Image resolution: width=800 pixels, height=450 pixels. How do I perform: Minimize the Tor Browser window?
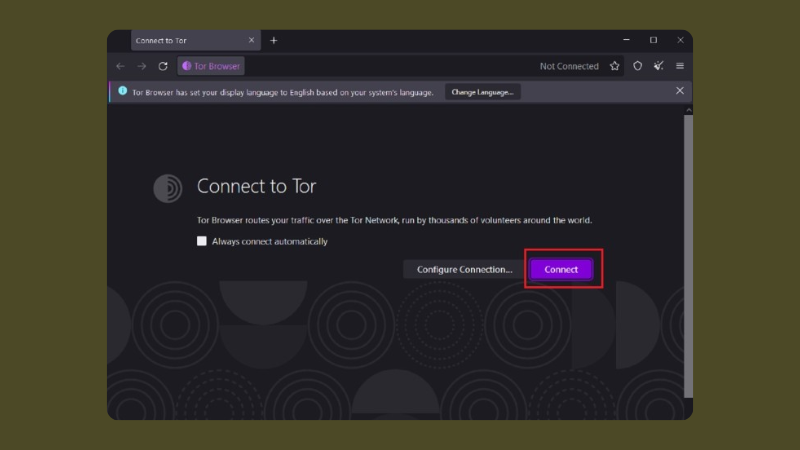point(627,40)
